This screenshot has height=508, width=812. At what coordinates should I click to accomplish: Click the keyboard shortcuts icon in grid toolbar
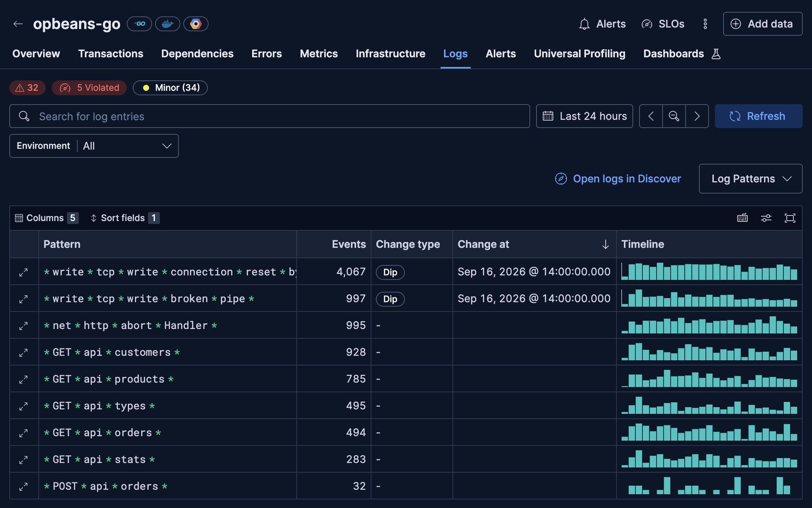[742, 218]
